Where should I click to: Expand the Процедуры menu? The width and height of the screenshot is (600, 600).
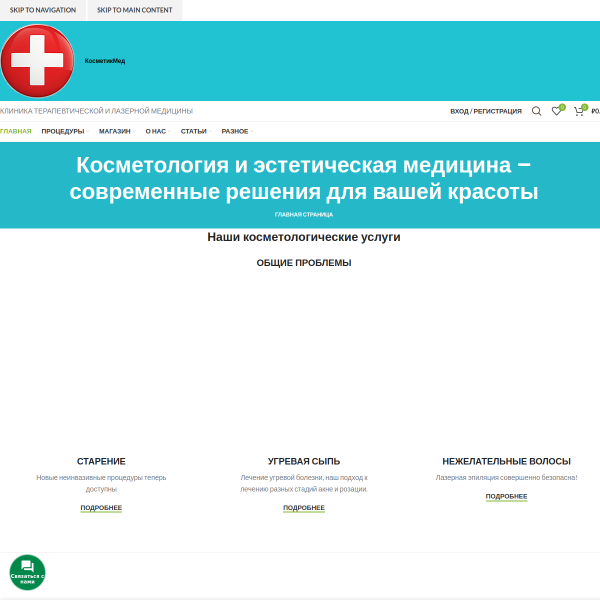pyautogui.click(x=65, y=131)
